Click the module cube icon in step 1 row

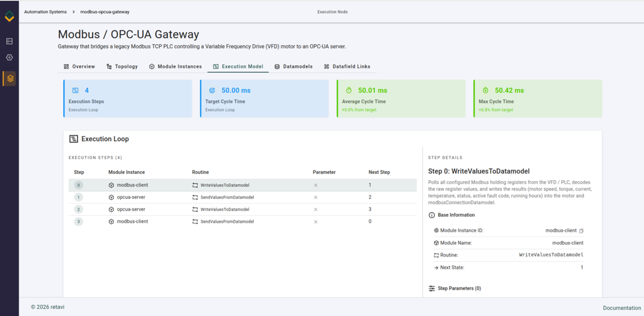(x=111, y=197)
